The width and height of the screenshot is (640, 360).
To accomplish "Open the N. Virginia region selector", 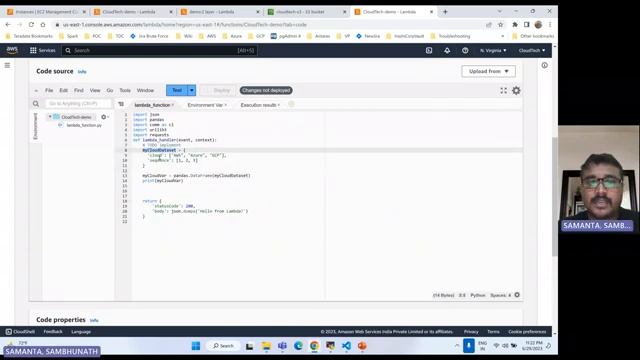I will point(493,50).
